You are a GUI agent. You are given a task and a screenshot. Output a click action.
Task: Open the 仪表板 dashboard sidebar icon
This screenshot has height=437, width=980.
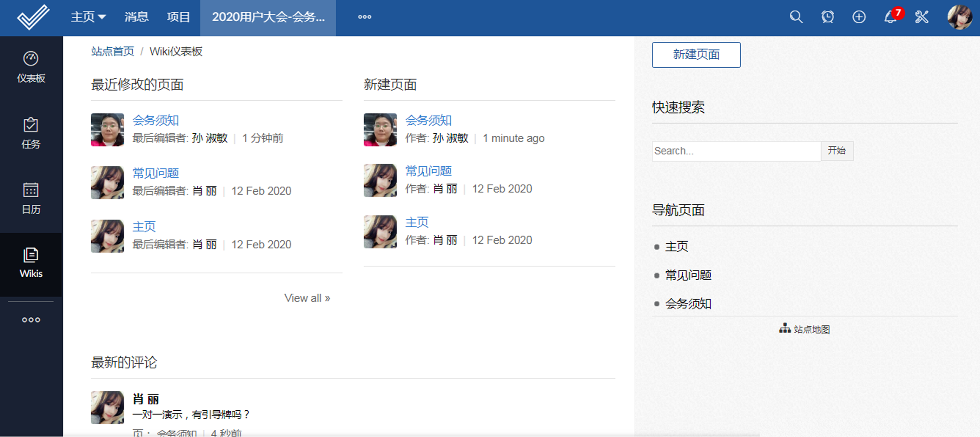coord(31,67)
